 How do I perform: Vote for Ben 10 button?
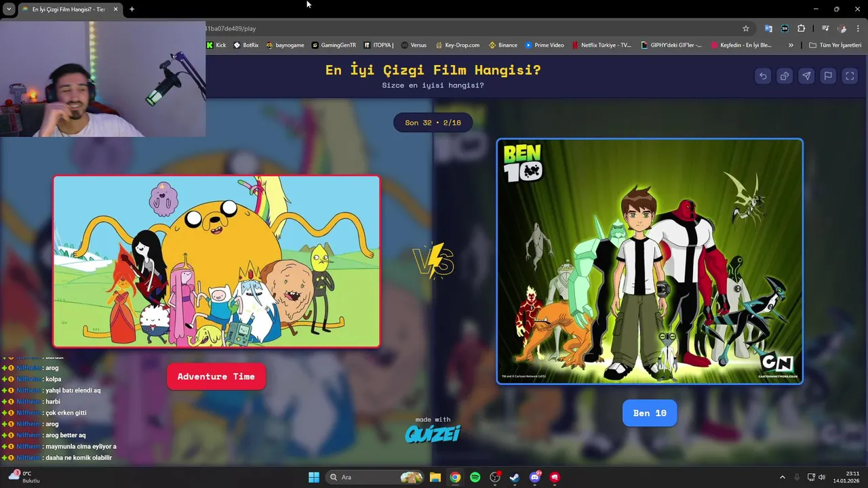pyautogui.click(x=650, y=413)
